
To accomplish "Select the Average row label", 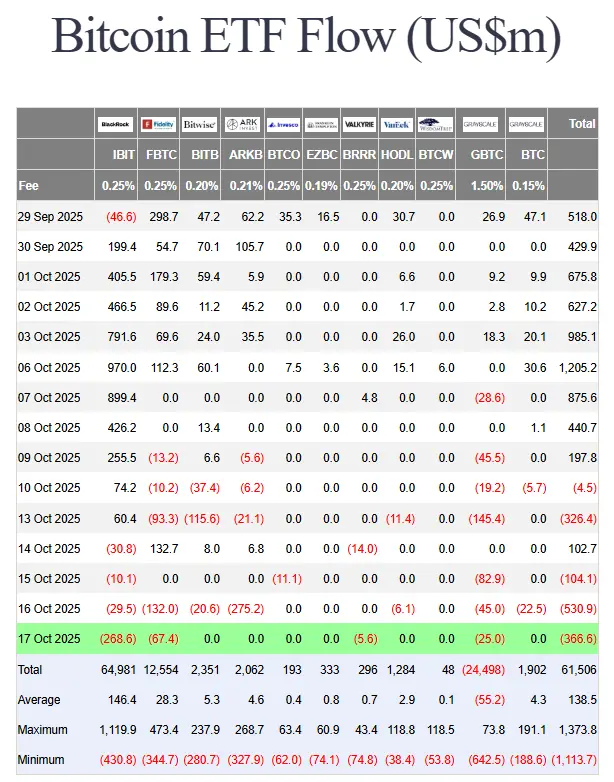I will coord(39,700).
